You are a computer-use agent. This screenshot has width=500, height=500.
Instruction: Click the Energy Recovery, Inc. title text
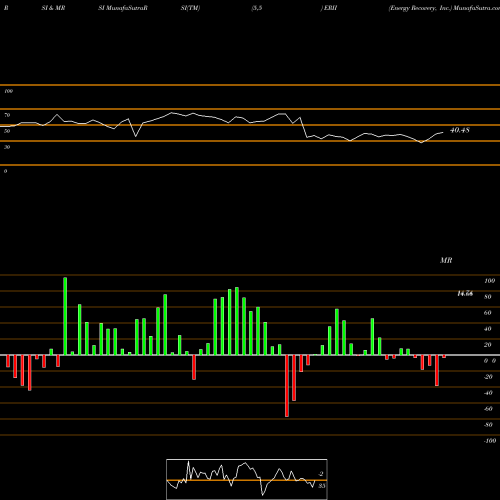pyautogui.click(x=420, y=8)
